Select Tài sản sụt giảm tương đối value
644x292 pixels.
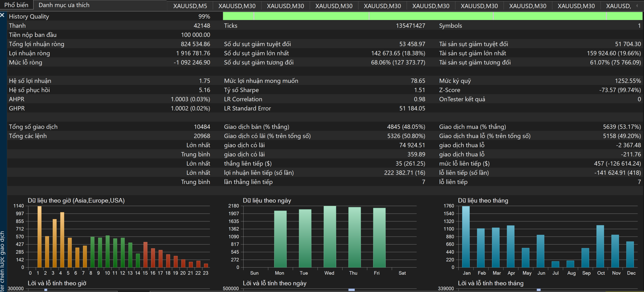(x=616, y=62)
